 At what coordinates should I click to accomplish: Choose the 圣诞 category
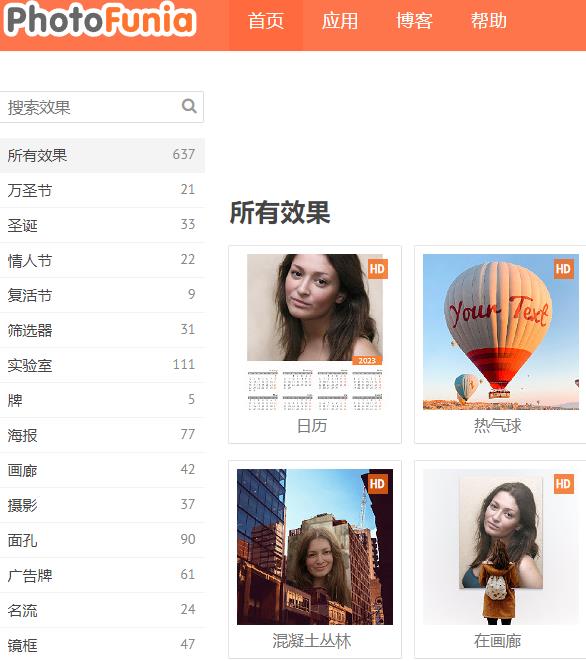pyautogui.click(x=102, y=225)
